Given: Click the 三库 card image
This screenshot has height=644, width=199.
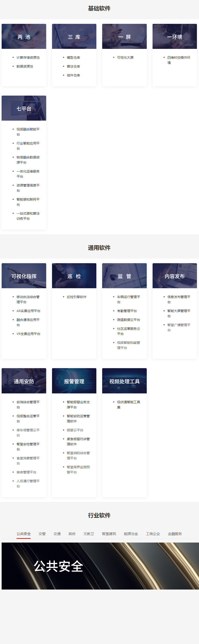Looking at the screenshot, I should pyautogui.click(x=74, y=36).
